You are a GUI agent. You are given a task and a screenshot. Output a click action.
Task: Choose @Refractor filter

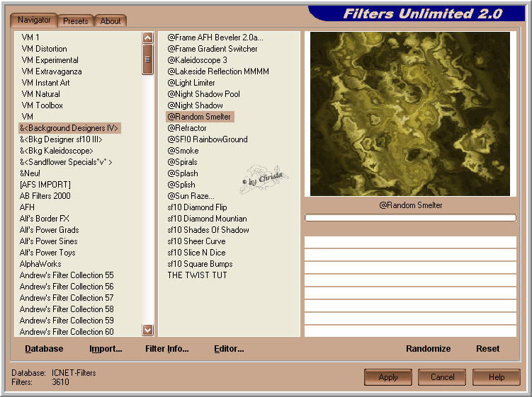(187, 128)
